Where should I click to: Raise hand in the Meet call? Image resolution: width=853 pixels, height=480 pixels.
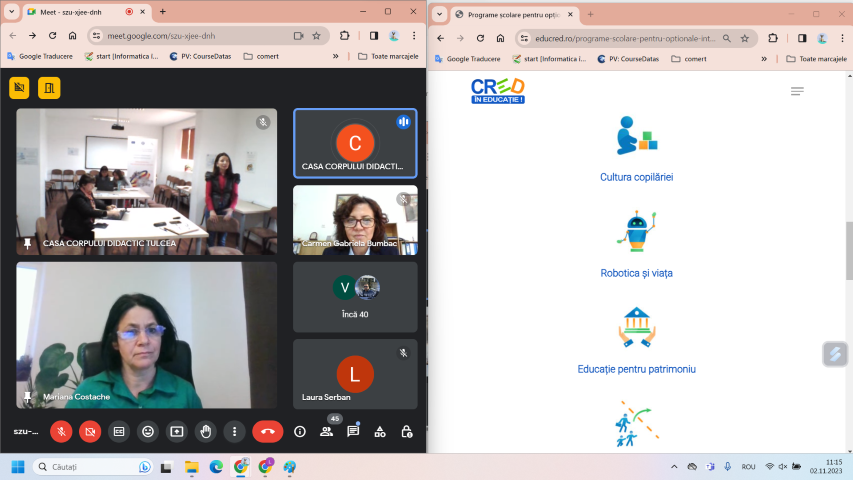205,432
